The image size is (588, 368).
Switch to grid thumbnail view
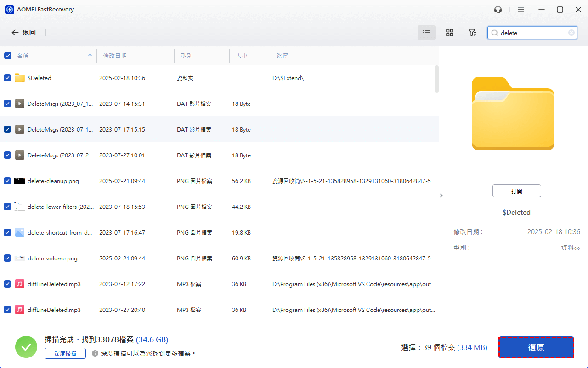coord(450,33)
